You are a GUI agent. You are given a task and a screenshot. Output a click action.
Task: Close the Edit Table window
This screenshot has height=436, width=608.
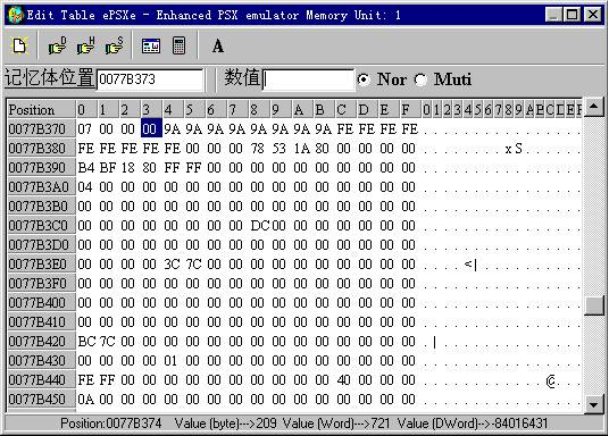click(593, 15)
